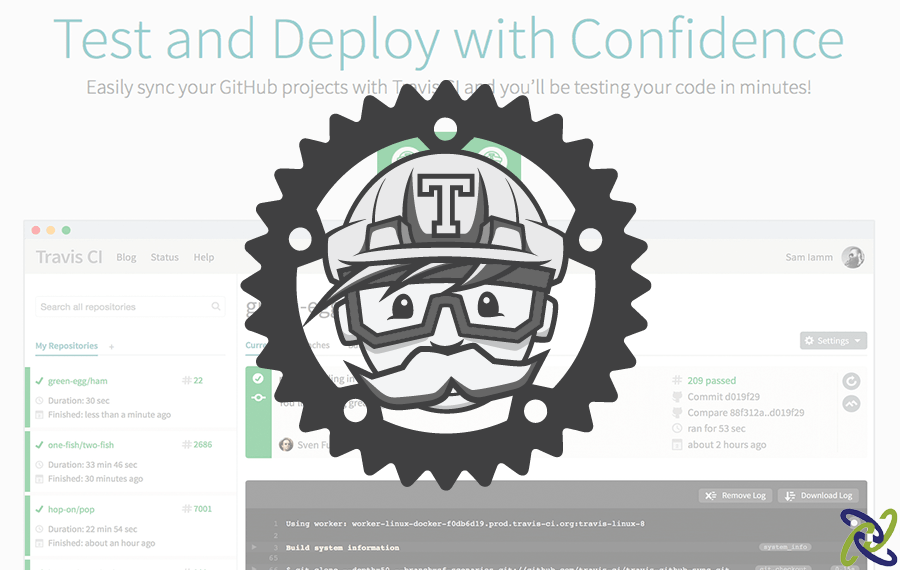Click the Settings gear icon
The width and height of the screenshot is (900, 570).
pyautogui.click(x=809, y=340)
